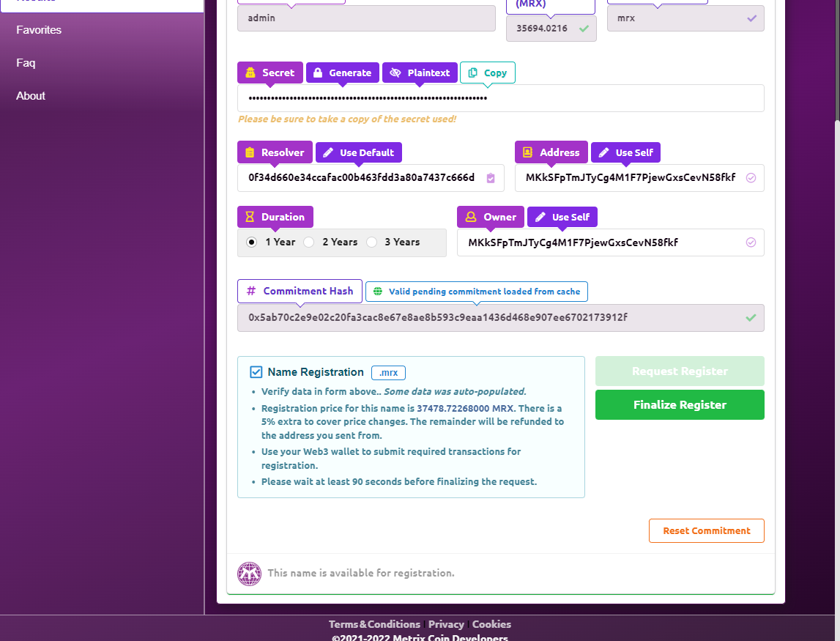
Task: Click green check in price field
Action: tap(584, 29)
